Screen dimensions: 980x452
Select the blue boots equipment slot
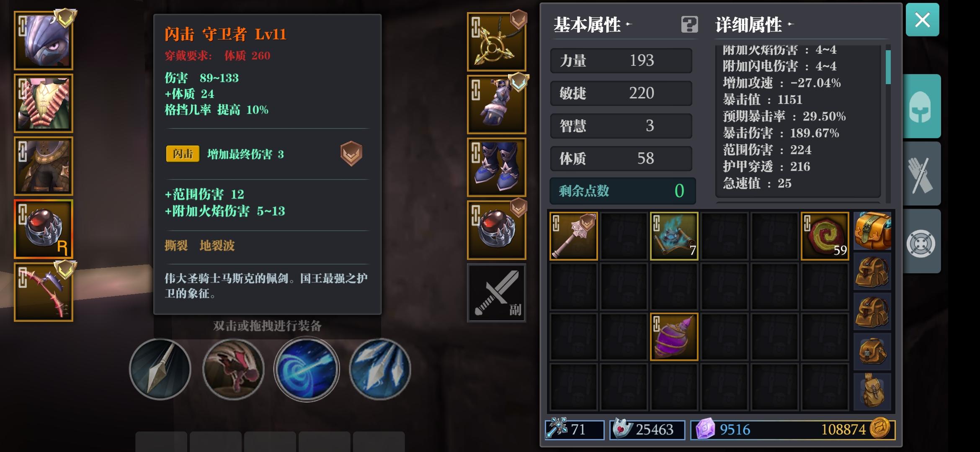coord(497,167)
